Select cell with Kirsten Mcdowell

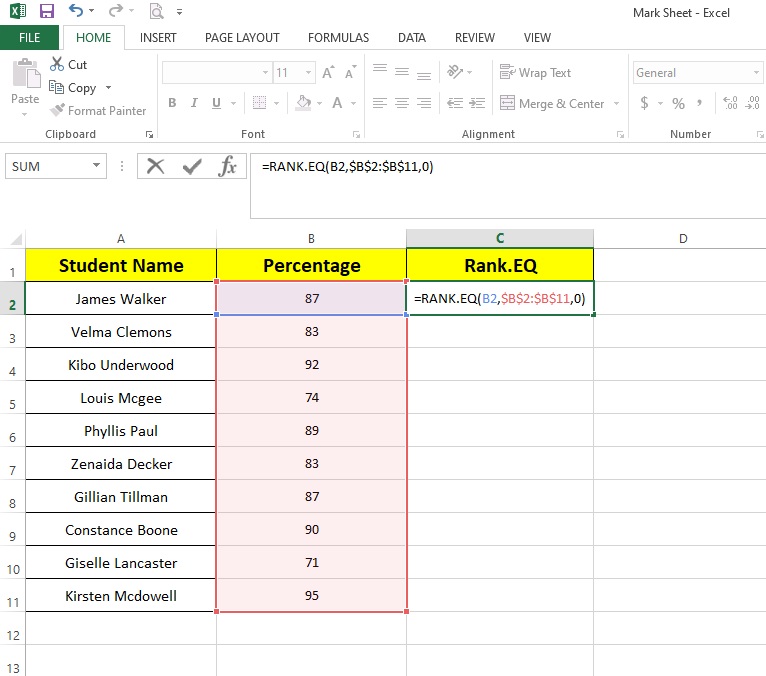click(121, 595)
